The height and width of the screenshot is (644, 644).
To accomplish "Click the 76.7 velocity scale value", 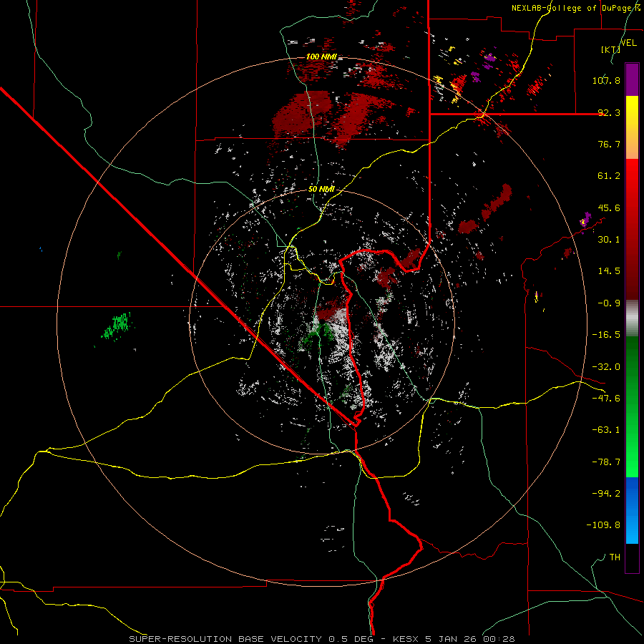I will point(609,144).
